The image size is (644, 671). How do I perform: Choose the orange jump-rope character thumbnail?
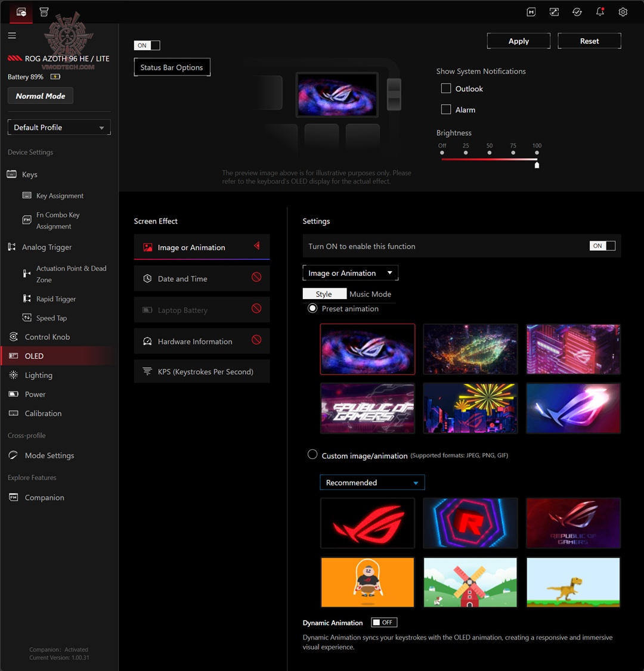pyautogui.click(x=367, y=582)
